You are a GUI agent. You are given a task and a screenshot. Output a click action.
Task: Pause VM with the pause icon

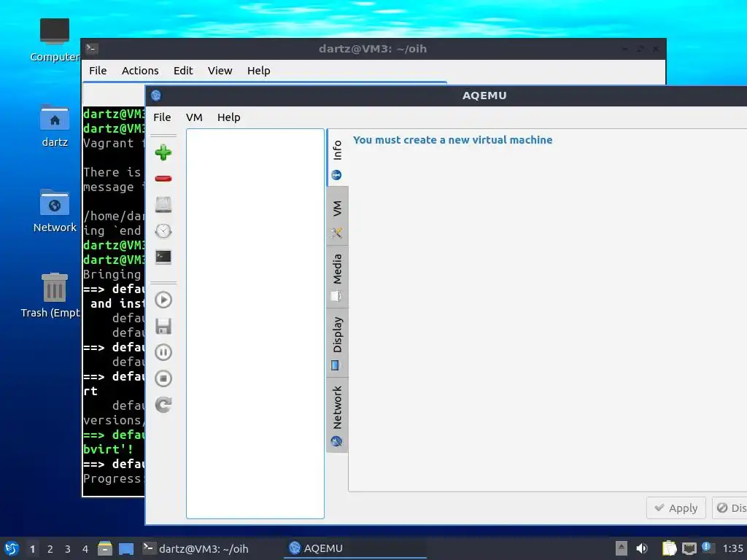coord(163,352)
